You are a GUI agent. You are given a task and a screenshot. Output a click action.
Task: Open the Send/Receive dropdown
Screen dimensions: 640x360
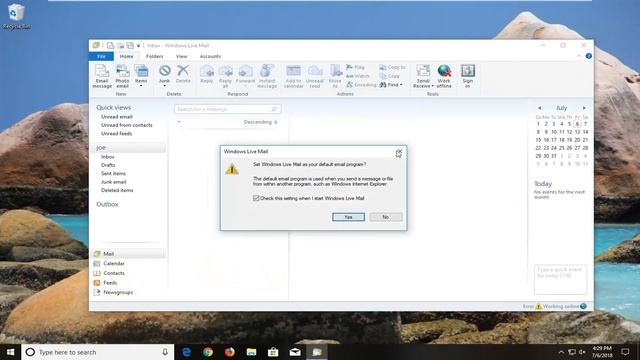423,76
